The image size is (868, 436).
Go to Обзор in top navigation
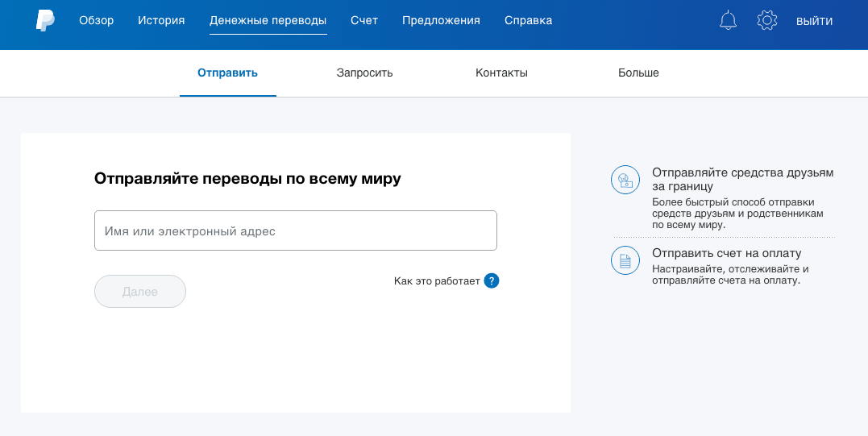(97, 20)
